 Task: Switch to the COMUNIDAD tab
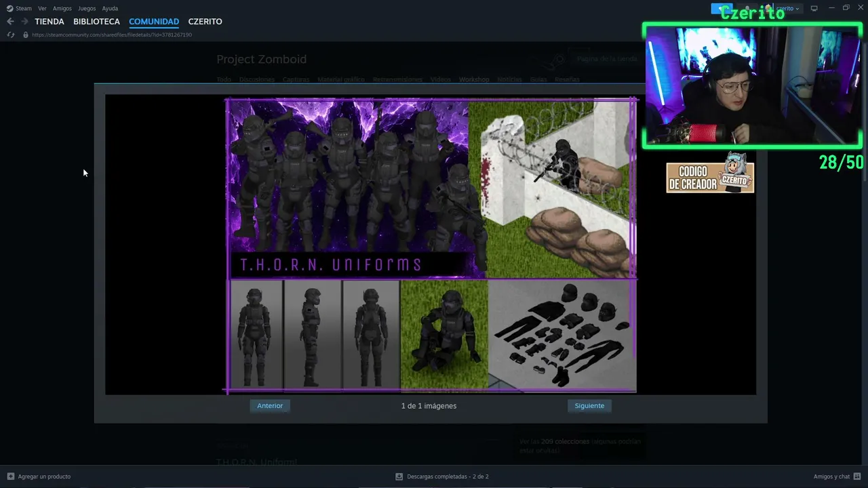pyautogui.click(x=154, y=22)
